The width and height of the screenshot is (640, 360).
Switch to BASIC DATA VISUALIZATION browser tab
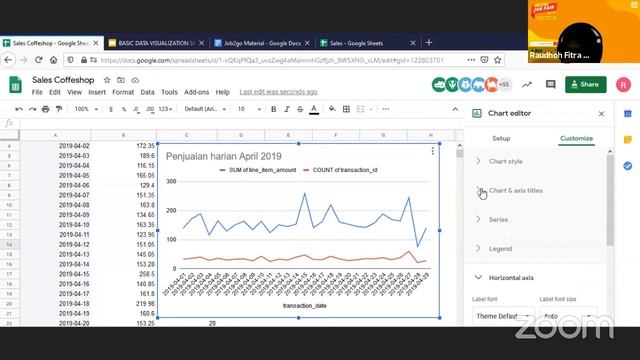(x=157, y=43)
